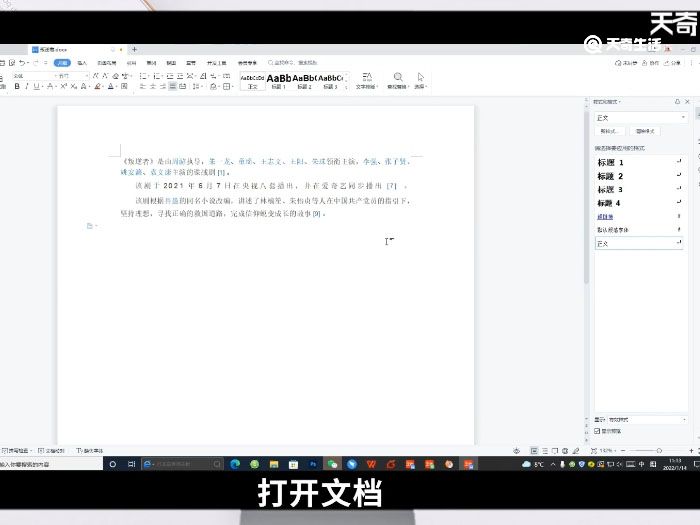
Task: Click the Select arrow cursor tool
Action: click(x=421, y=81)
